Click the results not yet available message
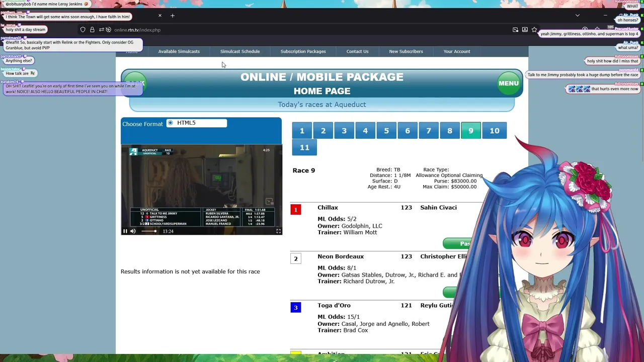Viewport: 644px width, 362px height. (190, 271)
